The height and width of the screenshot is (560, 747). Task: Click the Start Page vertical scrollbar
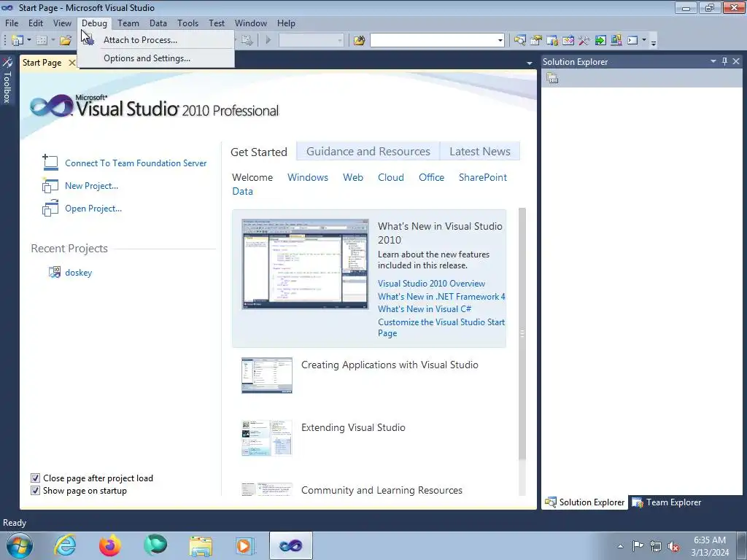(522, 333)
